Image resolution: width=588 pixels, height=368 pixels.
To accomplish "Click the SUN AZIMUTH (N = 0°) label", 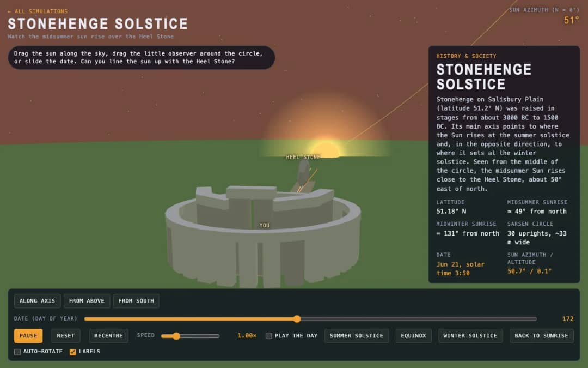I will (x=544, y=10).
